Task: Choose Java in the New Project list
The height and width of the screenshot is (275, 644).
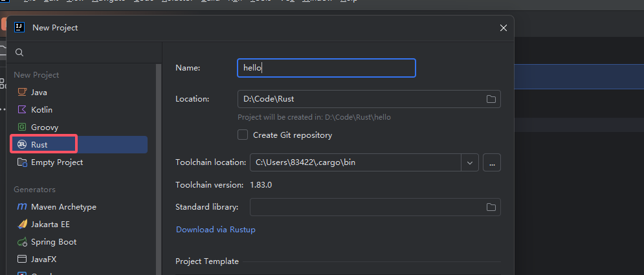Action: [39, 93]
